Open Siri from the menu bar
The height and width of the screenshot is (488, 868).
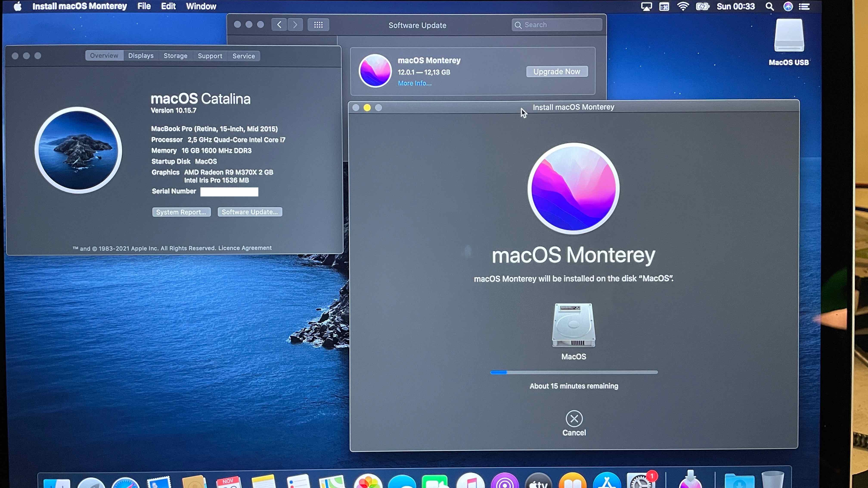[788, 6]
